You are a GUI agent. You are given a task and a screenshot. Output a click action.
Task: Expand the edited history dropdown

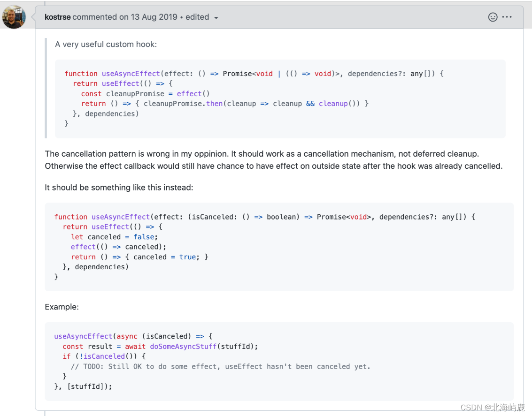202,17
